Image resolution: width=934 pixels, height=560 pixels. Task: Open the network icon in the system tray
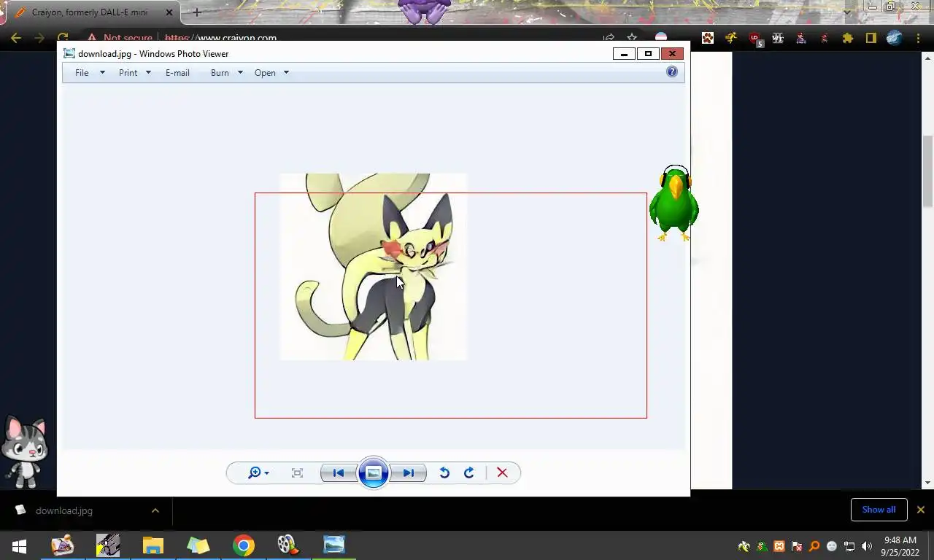[x=849, y=546]
